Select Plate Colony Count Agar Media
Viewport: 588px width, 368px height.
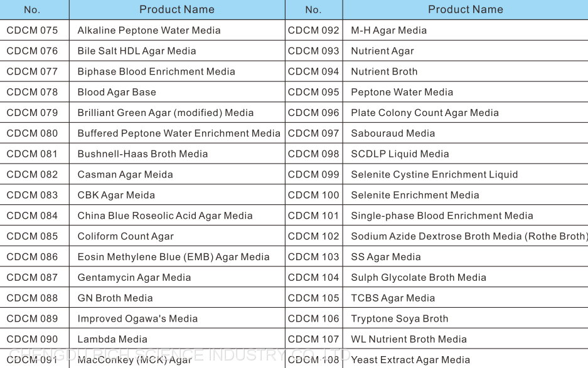tap(425, 113)
